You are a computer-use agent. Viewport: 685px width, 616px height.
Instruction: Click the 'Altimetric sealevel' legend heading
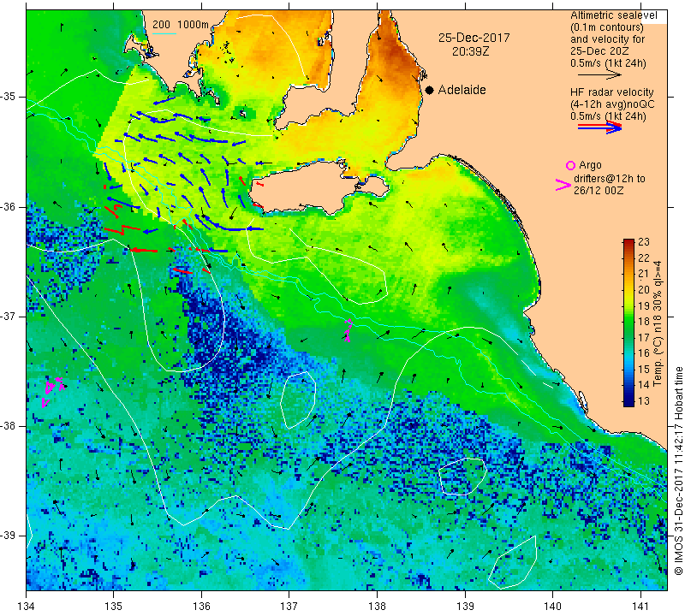[x=613, y=15]
